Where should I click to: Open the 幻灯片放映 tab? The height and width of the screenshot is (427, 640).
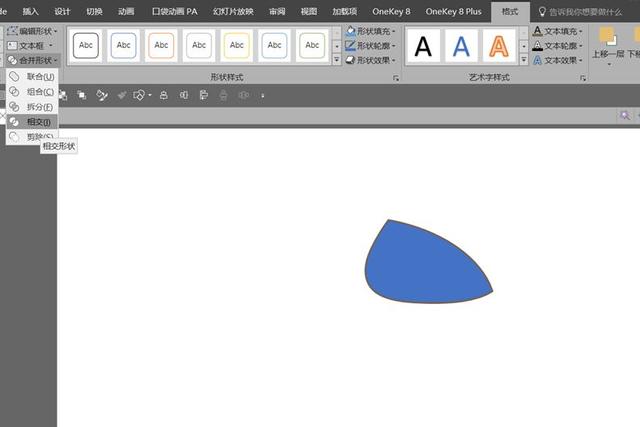click(233, 11)
